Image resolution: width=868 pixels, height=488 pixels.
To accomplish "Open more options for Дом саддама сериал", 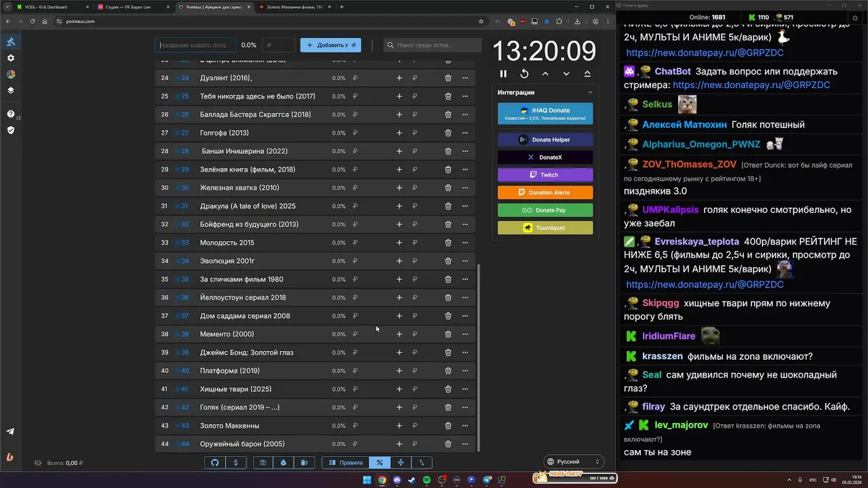I will (465, 316).
